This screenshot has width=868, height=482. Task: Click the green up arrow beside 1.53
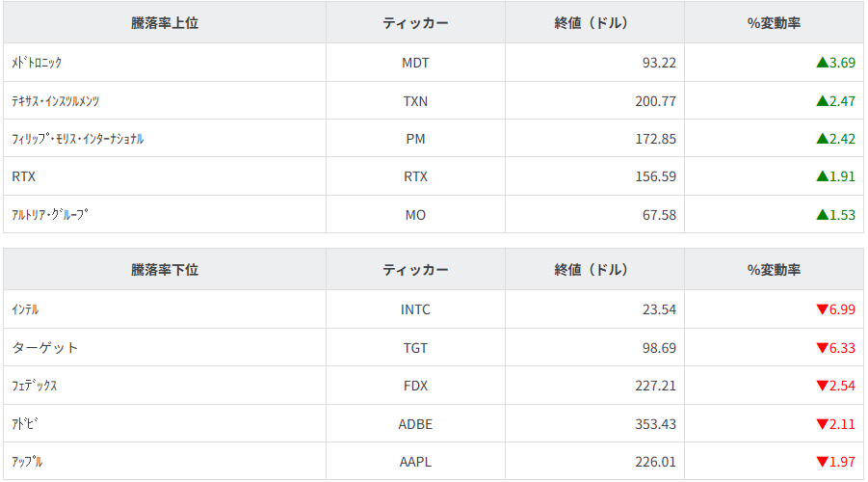822,214
